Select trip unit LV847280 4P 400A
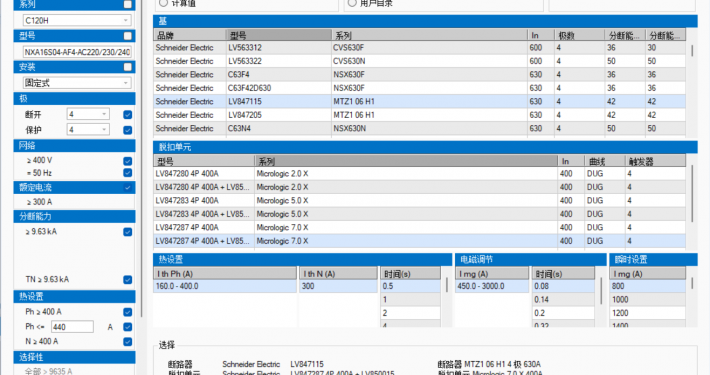The image size is (710, 375). pyautogui.click(x=419, y=173)
